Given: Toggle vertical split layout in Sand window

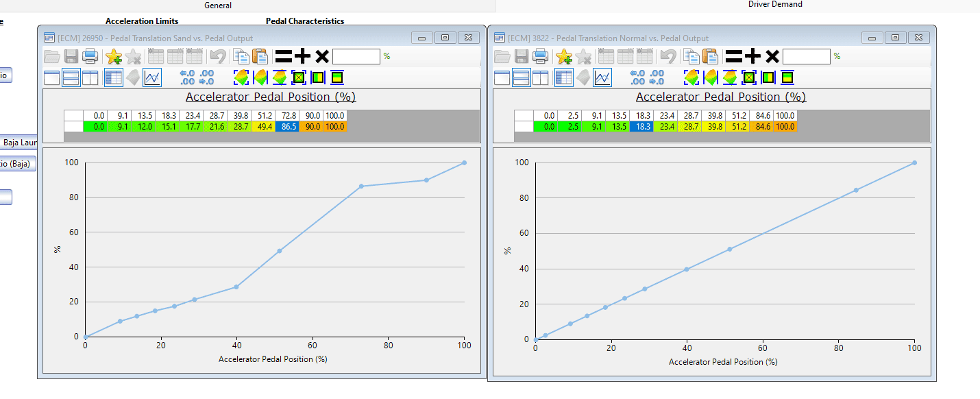Looking at the screenshot, I should tap(90, 77).
